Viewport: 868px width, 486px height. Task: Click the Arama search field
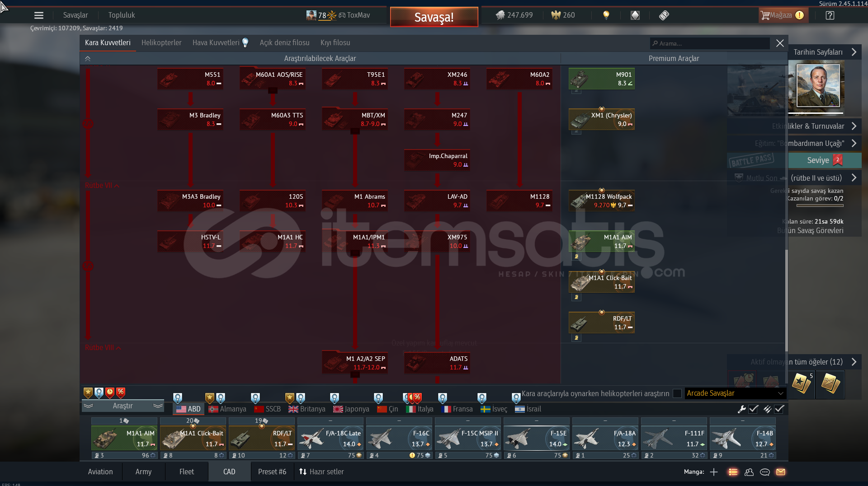tap(710, 43)
